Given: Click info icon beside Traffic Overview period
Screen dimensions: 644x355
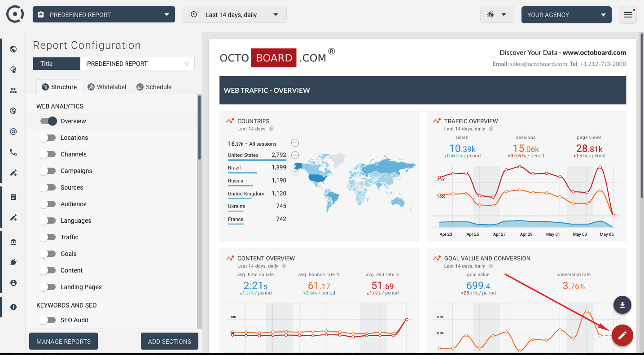Looking at the screenshot, I should click(x=491, y=129).
